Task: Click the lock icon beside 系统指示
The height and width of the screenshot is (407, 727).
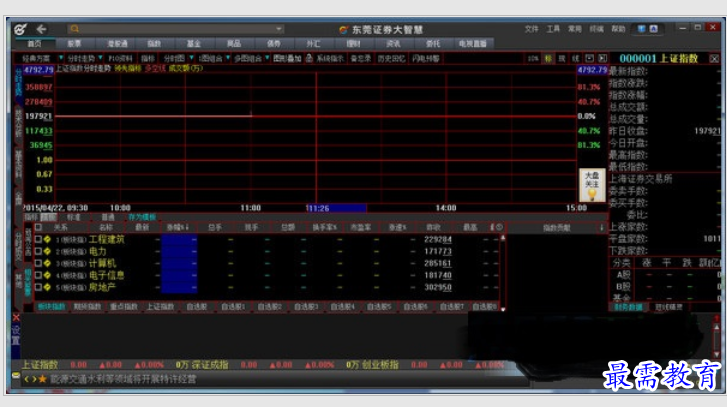Action: [x=309, y=58]
